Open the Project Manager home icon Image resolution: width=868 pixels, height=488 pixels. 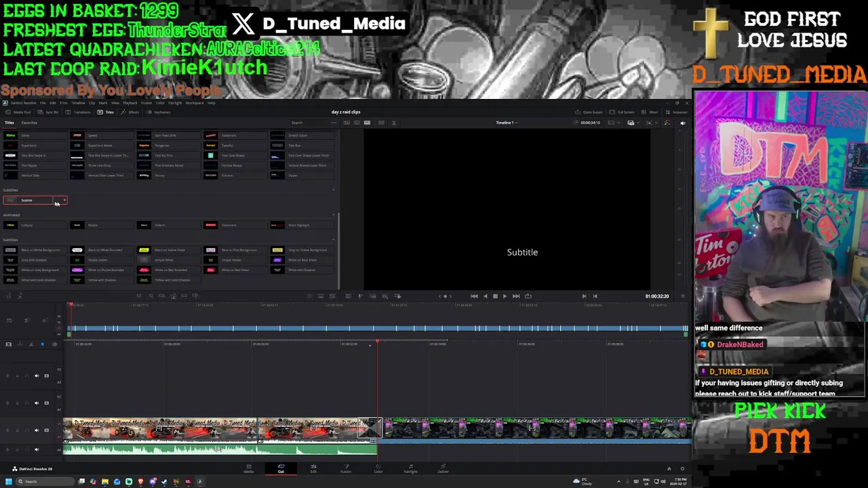tap(669, 468)
